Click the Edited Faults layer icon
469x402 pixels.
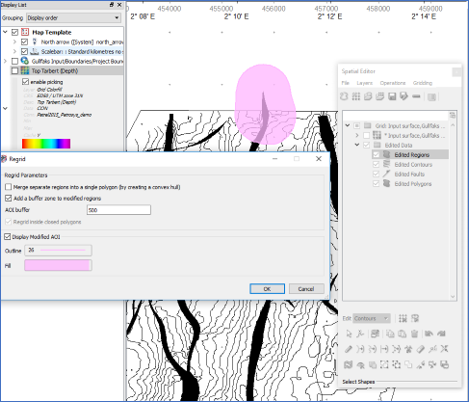coord(386,174)
